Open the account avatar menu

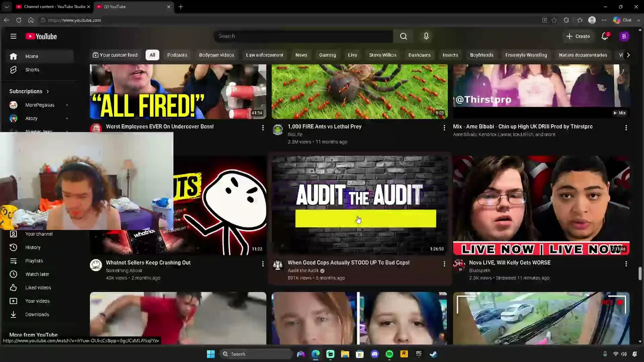pos(624,36)
